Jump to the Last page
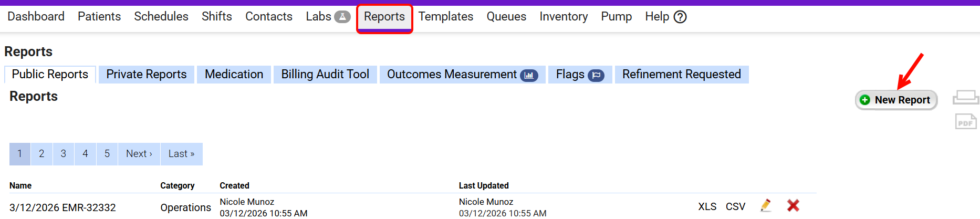Image resolution: width=980 pixels, height=219 pixels. [181, 154]
